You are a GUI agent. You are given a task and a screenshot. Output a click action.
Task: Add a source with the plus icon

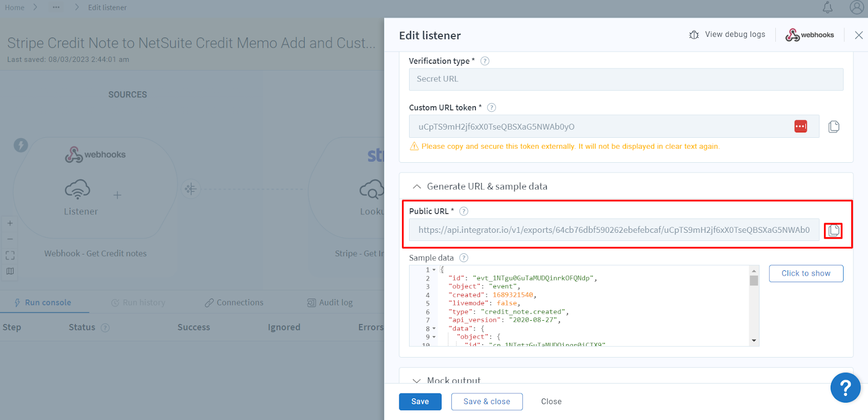pos(117,195)
